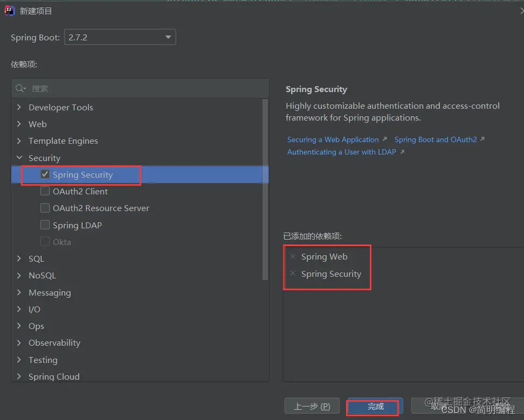Click the 上一步 (P) previous button
This screenshot has width=524, height=420.
point(312,407)
